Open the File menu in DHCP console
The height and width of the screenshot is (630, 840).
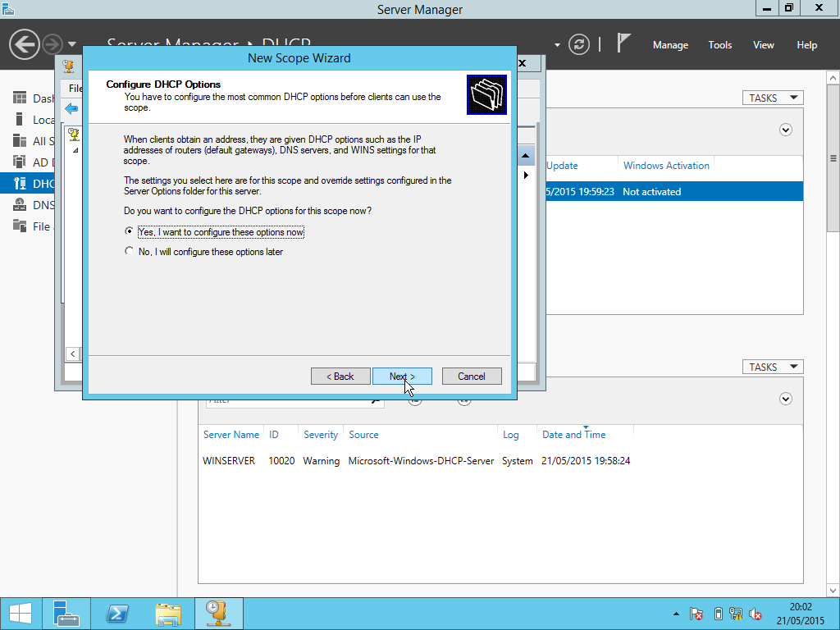click(75, 89)
